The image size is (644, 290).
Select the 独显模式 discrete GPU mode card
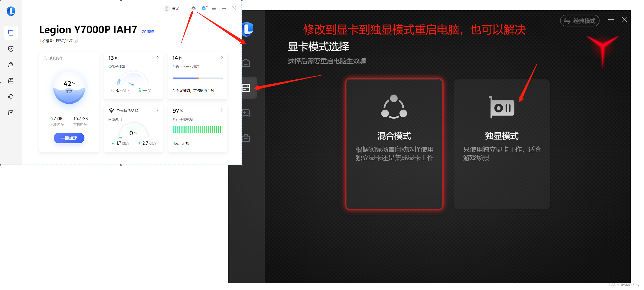502,144
